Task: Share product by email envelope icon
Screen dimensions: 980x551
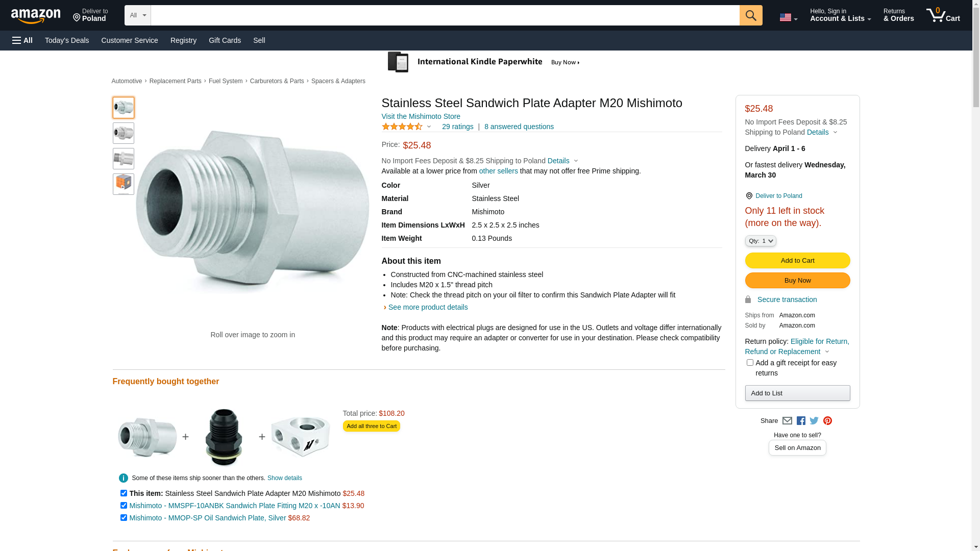Action: coord(787,421)
